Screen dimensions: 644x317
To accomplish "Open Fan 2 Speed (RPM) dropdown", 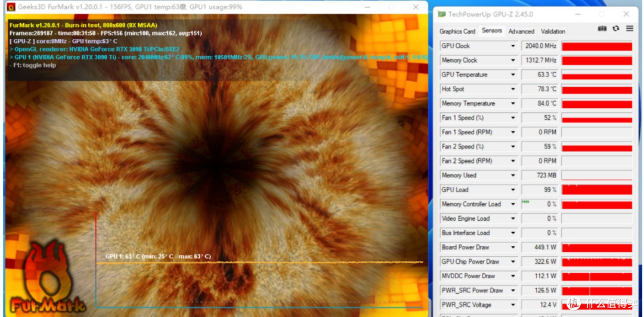I will [513, 161].
